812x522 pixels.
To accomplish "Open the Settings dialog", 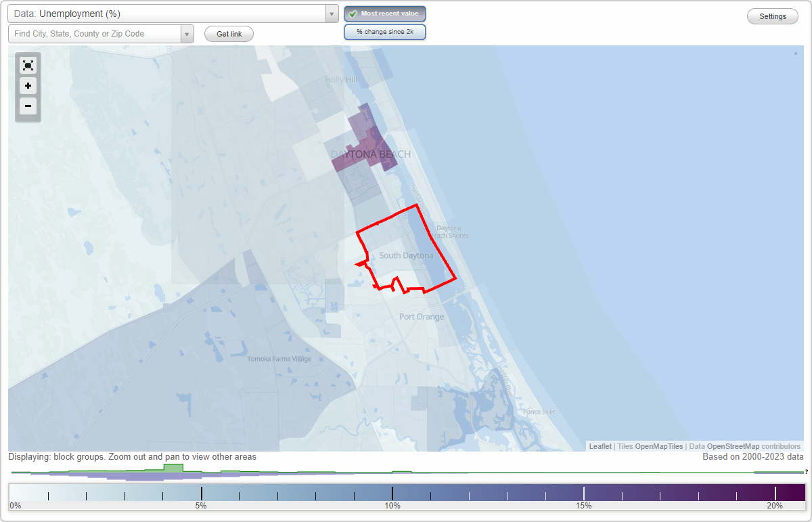I will coord(772,16).
